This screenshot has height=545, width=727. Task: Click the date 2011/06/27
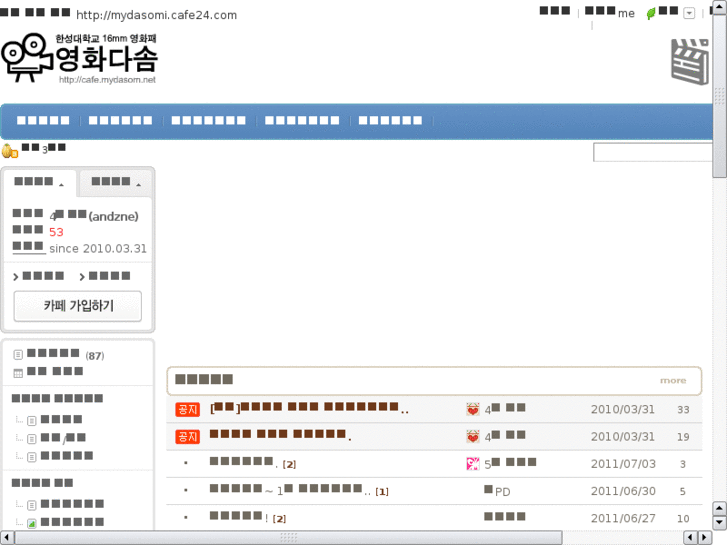pos(623,518)
